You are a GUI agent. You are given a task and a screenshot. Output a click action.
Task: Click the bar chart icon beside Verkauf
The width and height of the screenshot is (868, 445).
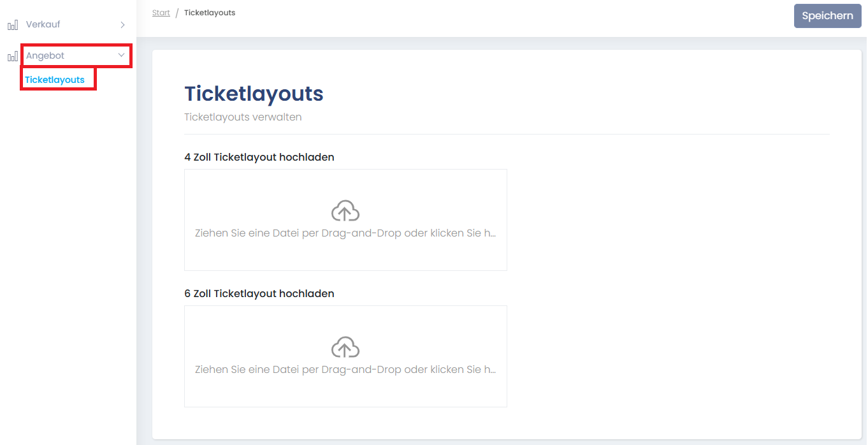(x=12, y=25)
